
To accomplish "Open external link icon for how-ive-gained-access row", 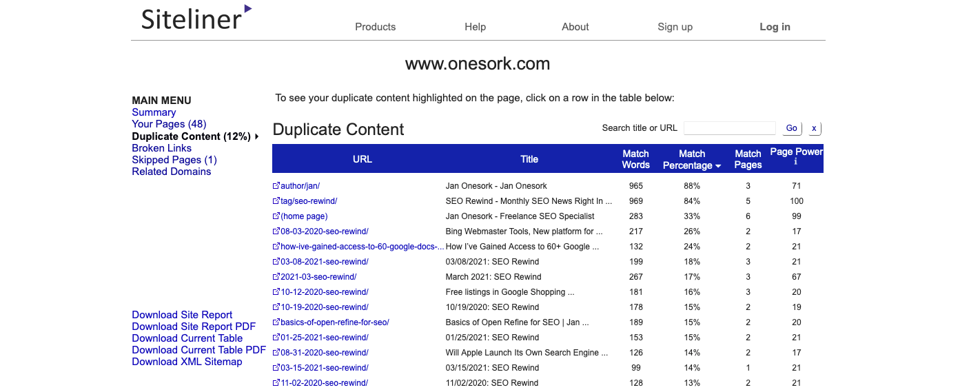I will (x=276, y=247).
